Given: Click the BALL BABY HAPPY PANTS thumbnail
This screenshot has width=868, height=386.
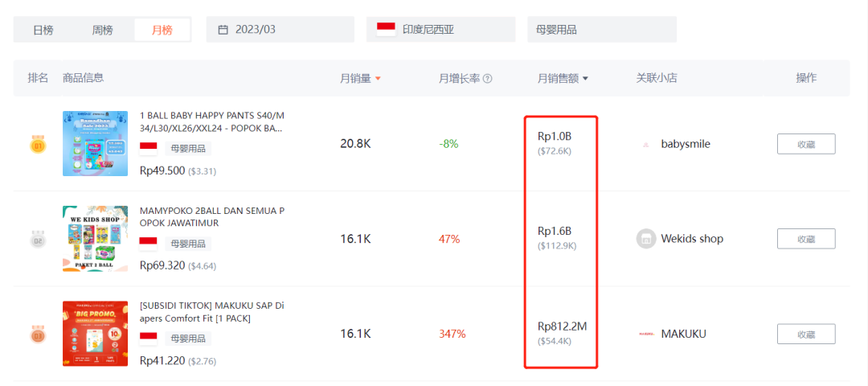Looking at the screenshot, I should click(95, 144).
